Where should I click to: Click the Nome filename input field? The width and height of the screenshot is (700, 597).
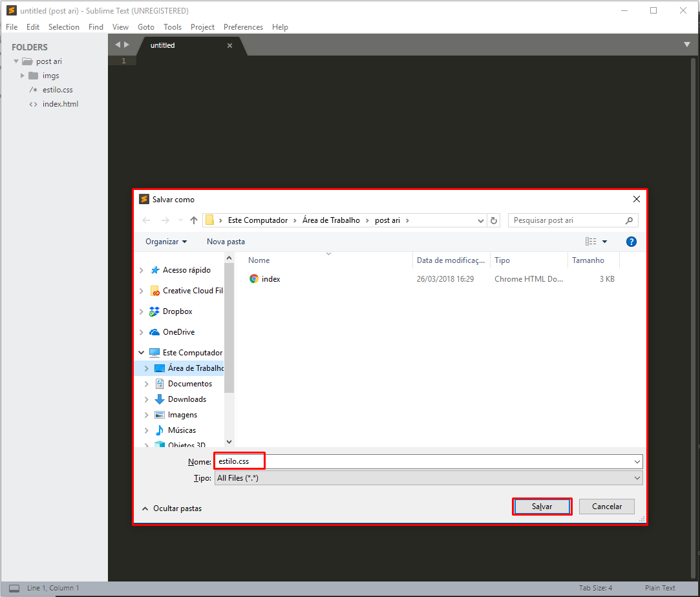pyautogui.click(x=427, y=461)
